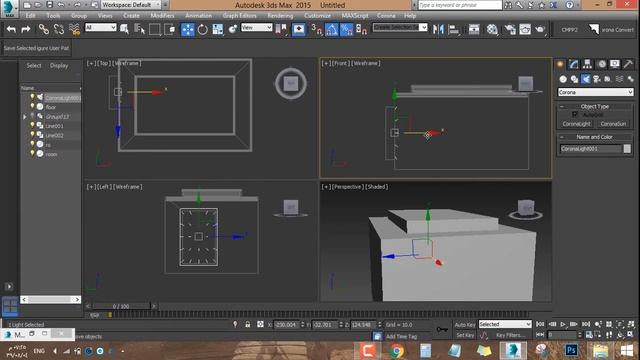640x360 pixels.
Task: Toggle Window/Crossing selection mode
Action: point(169,29)
